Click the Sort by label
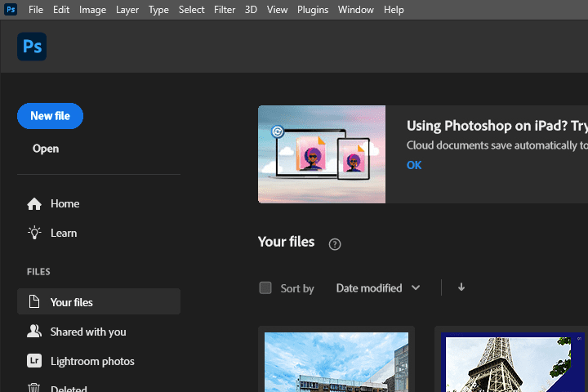Viewport: 588px width, 392px height. [297, 288]
